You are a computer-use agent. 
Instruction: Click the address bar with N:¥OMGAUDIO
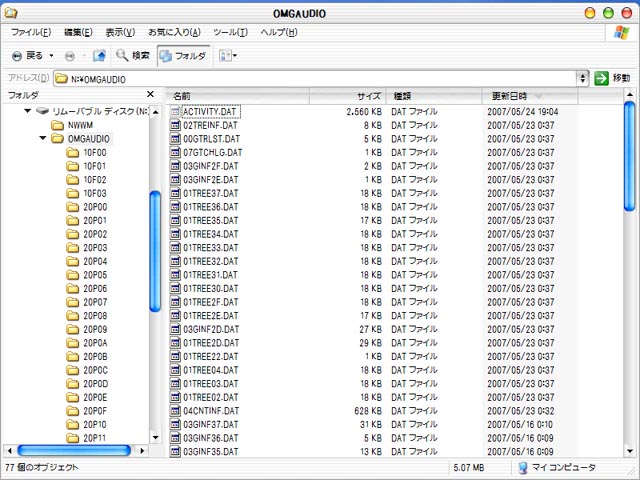coord(315,79)
